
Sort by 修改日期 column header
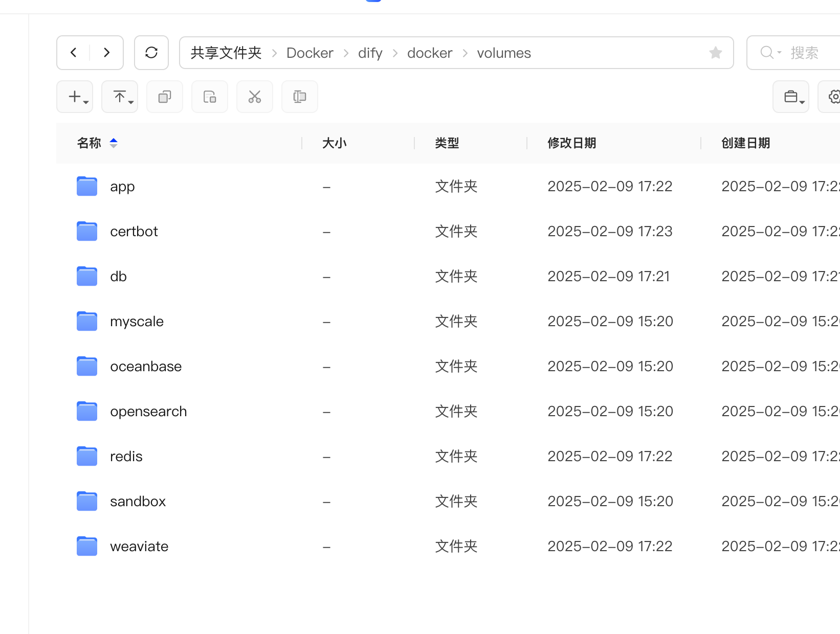coord(571,143)
